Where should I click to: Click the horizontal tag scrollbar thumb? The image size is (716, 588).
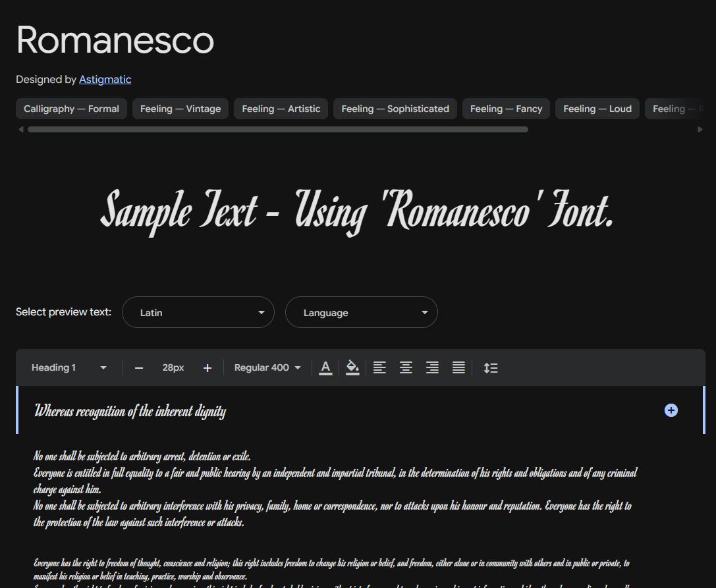click(x=277, y=130)
